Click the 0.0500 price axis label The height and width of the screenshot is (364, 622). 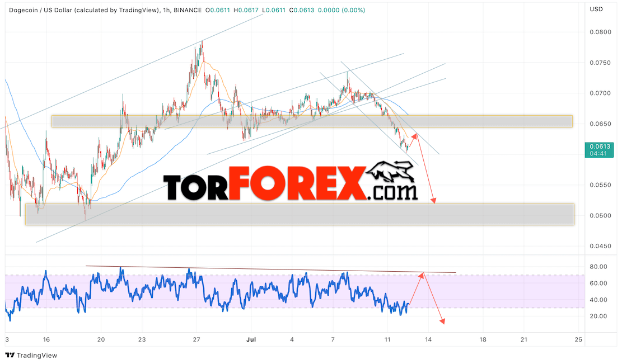[600, 215]
